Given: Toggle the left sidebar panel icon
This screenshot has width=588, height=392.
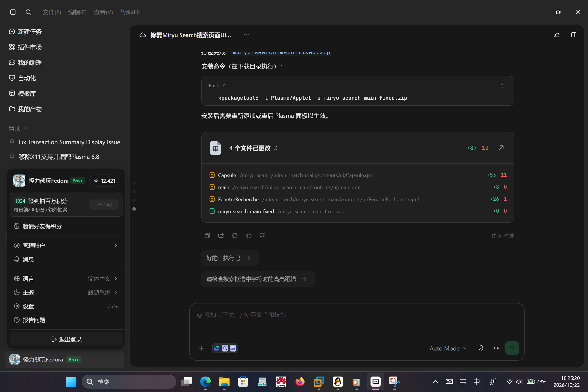Looking at the screenshot, I should pyautogui.click(x=13, y=12).
